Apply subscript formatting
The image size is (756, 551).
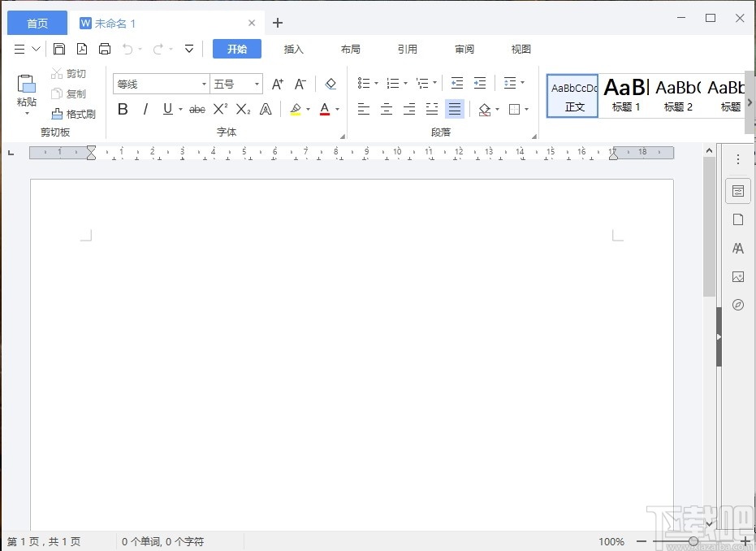click(241, 108)
